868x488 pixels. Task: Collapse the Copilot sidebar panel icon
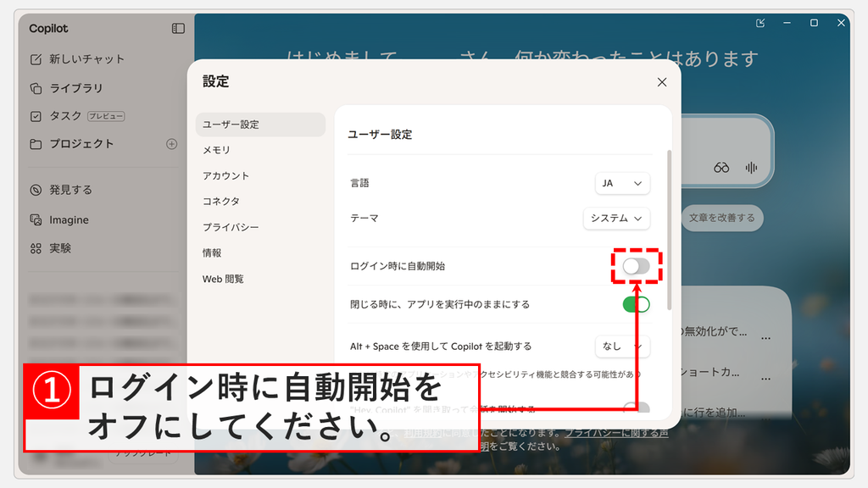[x=178, y=28]
